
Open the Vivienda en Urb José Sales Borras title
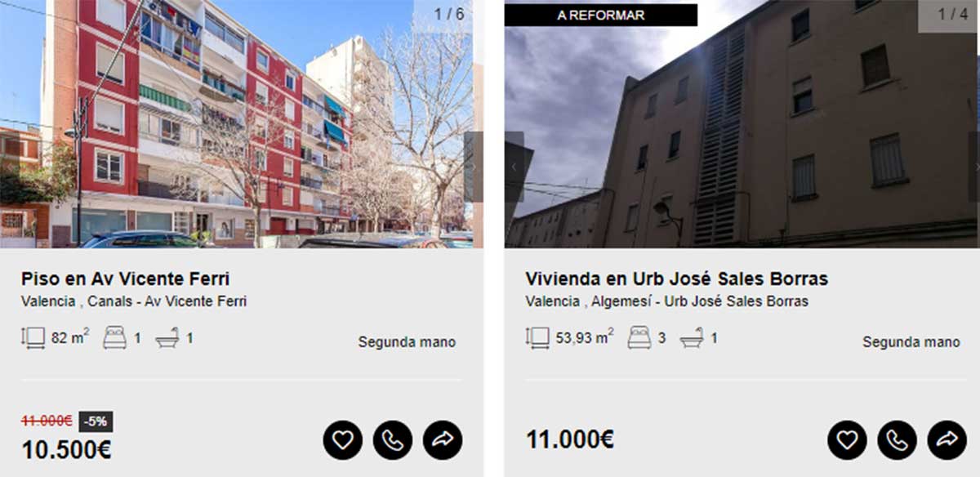pos(676,279)
